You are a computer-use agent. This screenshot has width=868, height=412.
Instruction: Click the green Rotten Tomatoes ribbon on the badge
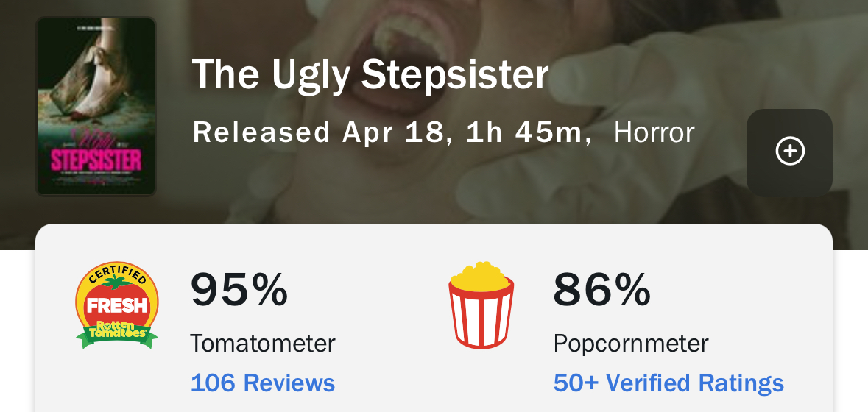pos(116,333)
